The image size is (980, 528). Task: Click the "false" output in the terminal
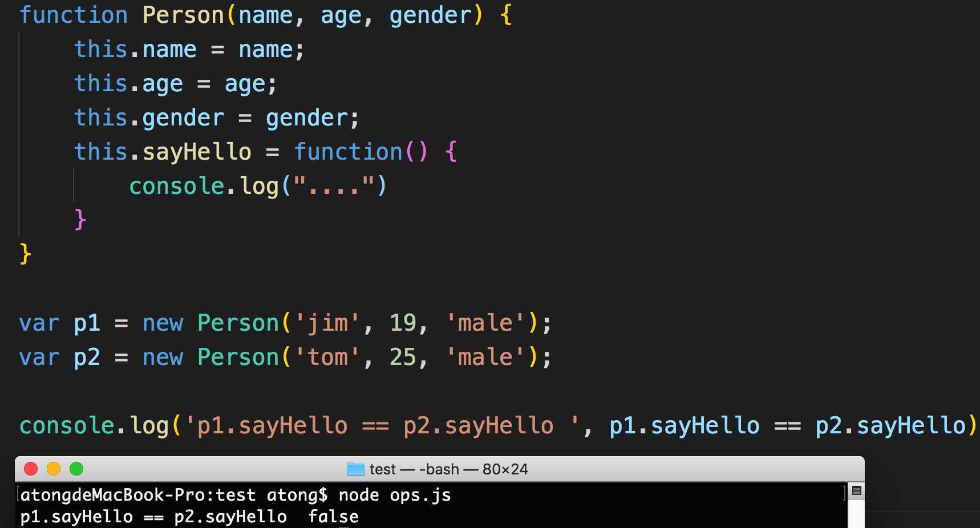pyautogui.click(x=333, y=517)
